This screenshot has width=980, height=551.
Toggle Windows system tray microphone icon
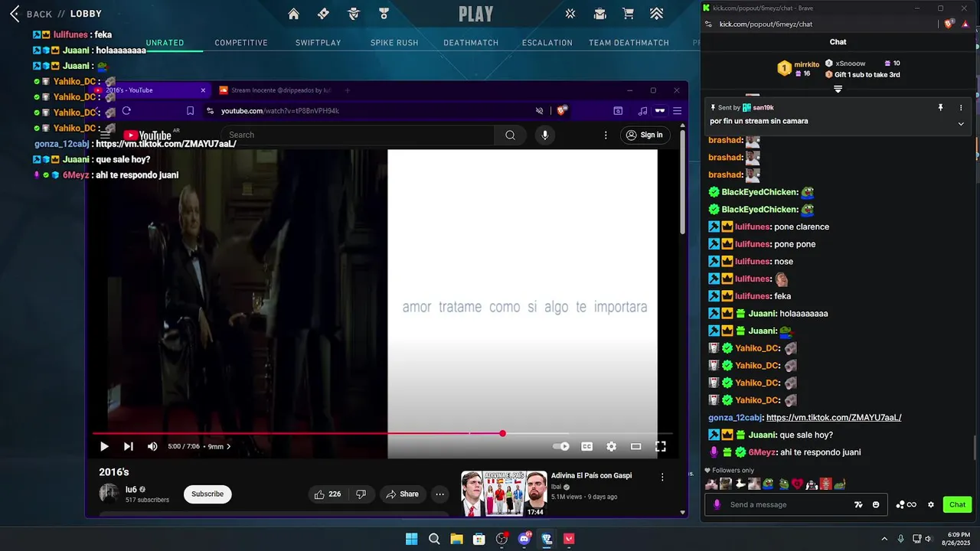click(900, 539)
